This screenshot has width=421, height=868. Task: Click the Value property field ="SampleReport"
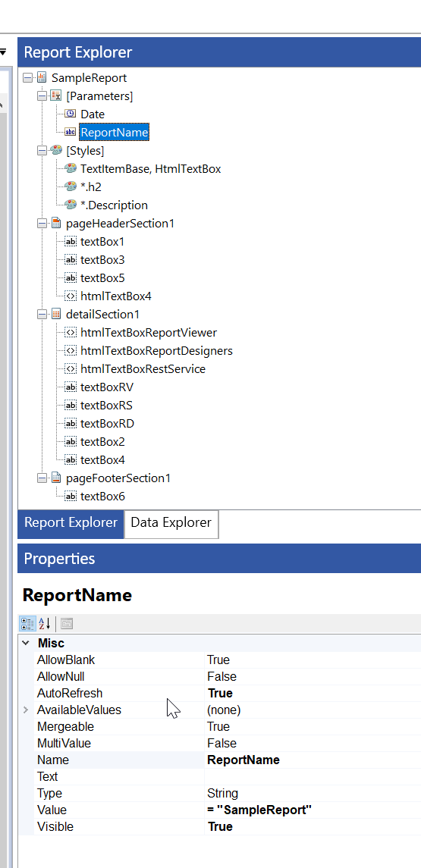(313, 810)
